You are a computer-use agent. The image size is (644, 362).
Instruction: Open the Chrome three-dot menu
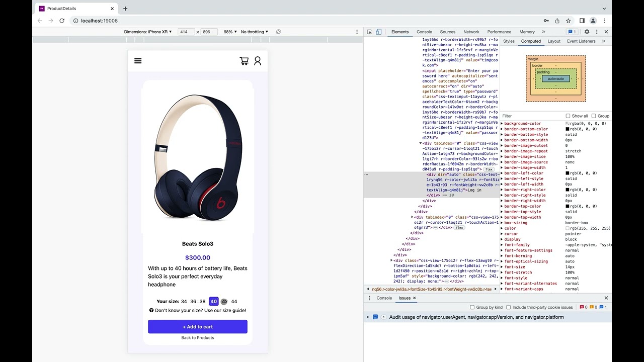click(x=604, y=21)
